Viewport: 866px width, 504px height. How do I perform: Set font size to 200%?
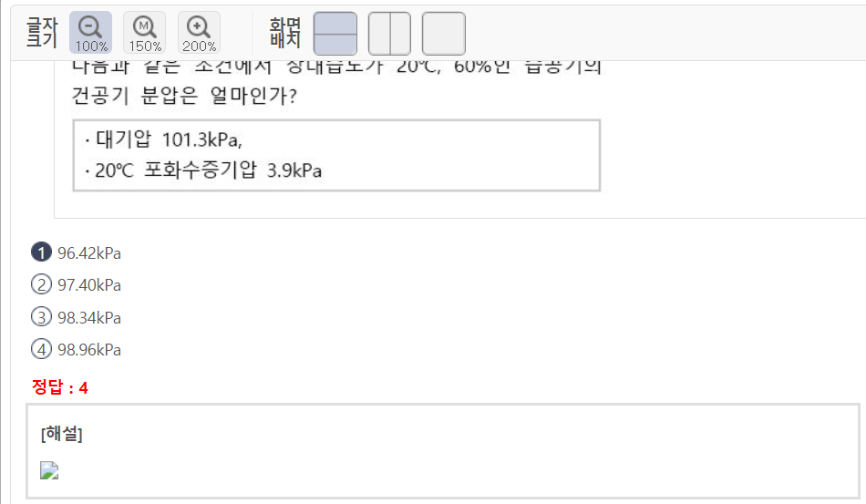[199, 34]
